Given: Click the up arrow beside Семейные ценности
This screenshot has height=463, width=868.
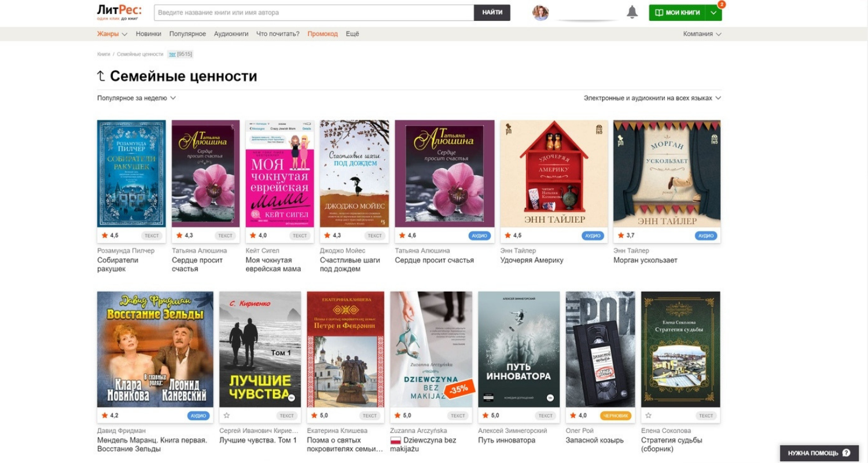Looking at the screenshot, I should pyautogui.click(x=101, y=76).
